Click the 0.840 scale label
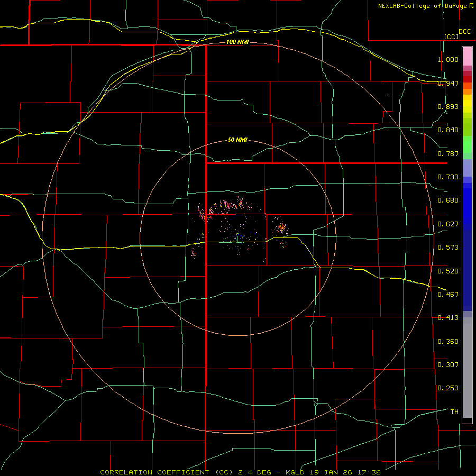This screenshot has height=476, width=476. 448,130
